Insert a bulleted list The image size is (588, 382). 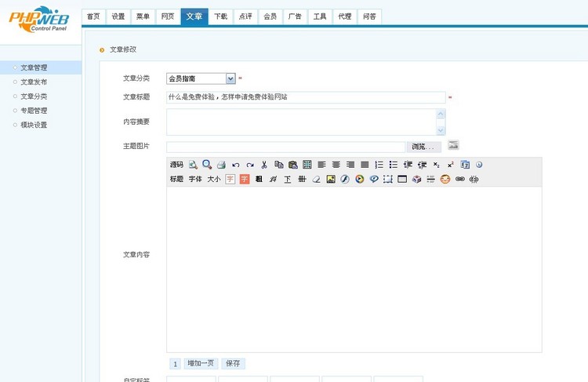coord(394,165)
